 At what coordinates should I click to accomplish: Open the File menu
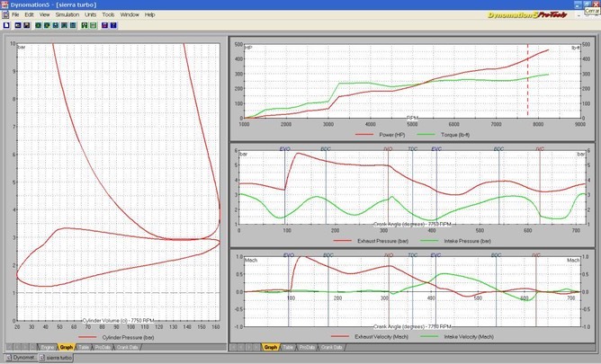[x=15, y=14]
